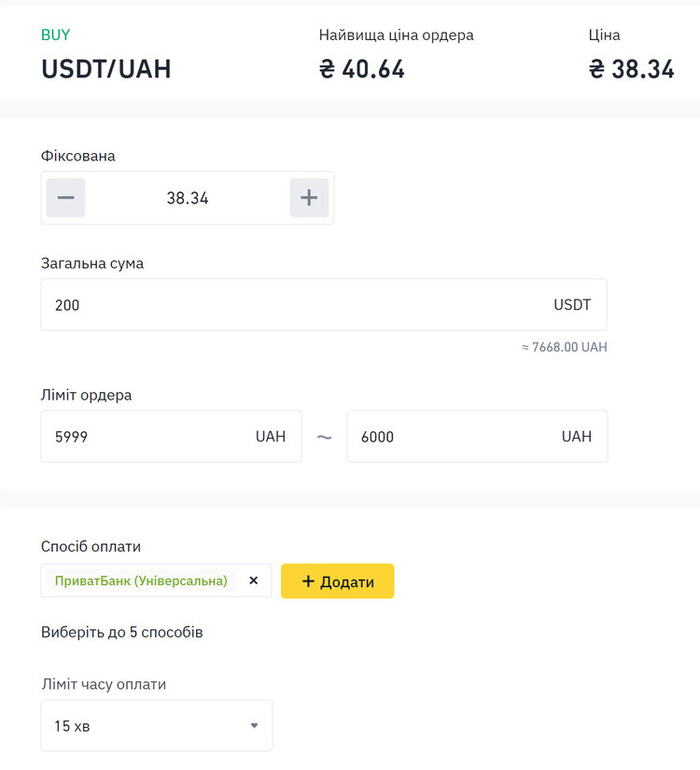Click the Додати add payment button

tap(338, 581)
